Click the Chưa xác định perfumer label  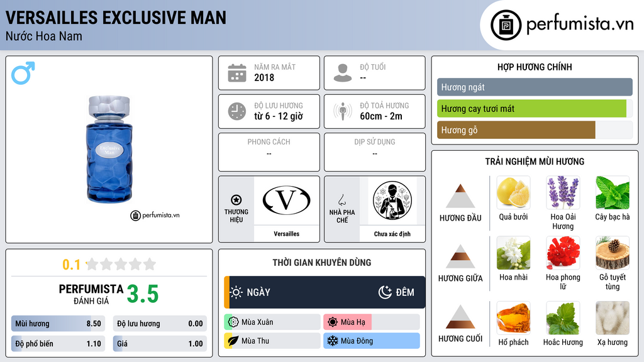point(392,234)
